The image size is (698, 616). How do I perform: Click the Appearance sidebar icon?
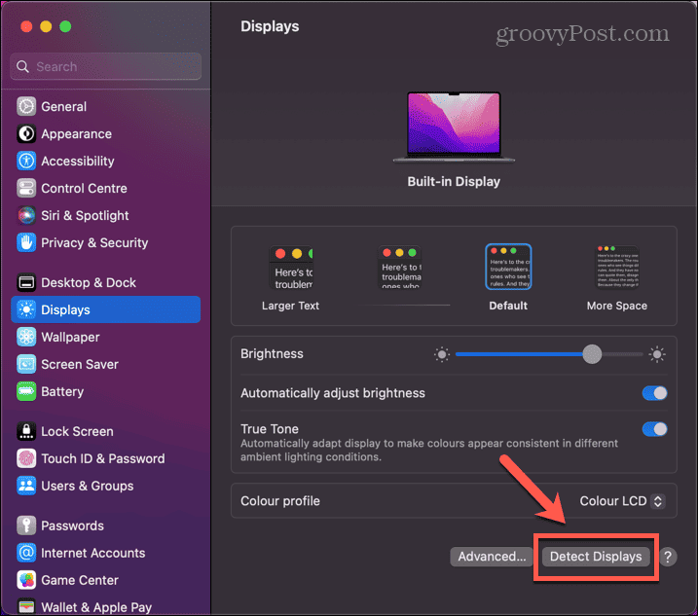click(26, 133)
